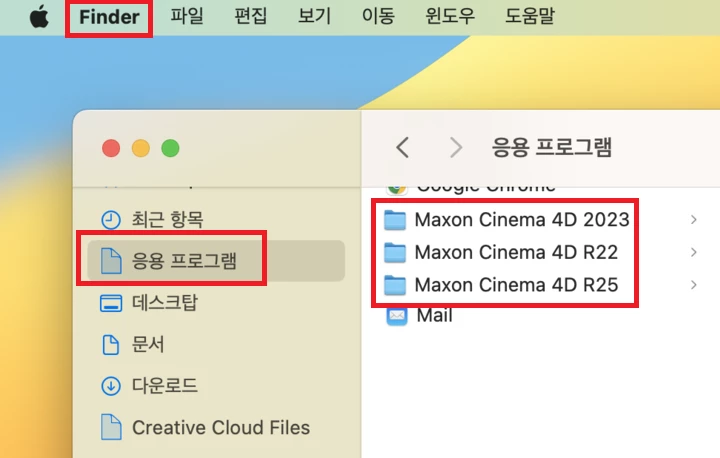720x458 pixels.
Task: Open the 편집 menu
Action: tap(251, 16)
